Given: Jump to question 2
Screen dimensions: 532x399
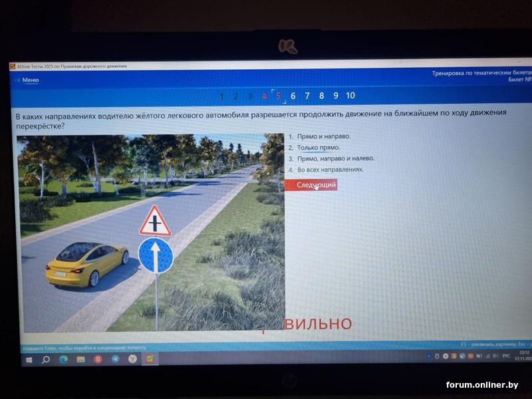Looking at the screenshot, I should point(236,96).
